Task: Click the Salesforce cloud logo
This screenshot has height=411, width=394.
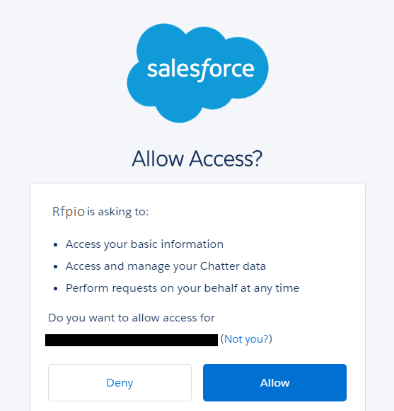Action: click(x=197, y=73)
